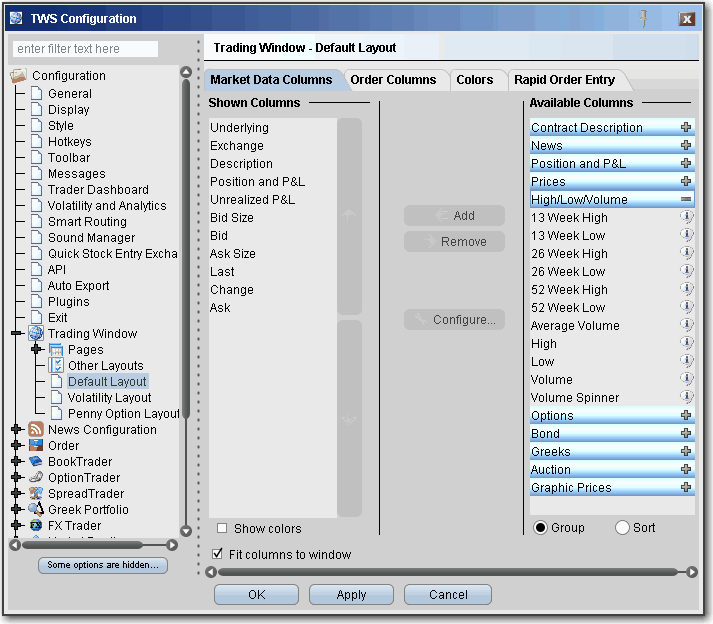The height and width of the screenshot is (624, 713).
Task: Click the FX Trader icon
Action: 36,525
